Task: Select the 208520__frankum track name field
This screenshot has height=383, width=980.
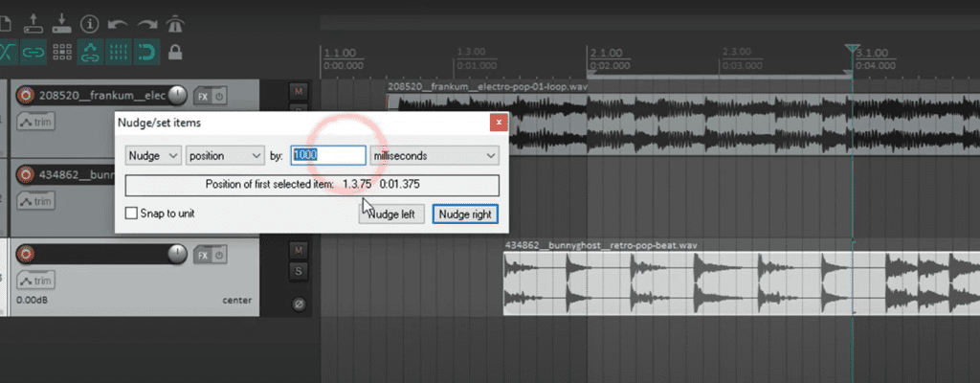Action: [101, 96]
